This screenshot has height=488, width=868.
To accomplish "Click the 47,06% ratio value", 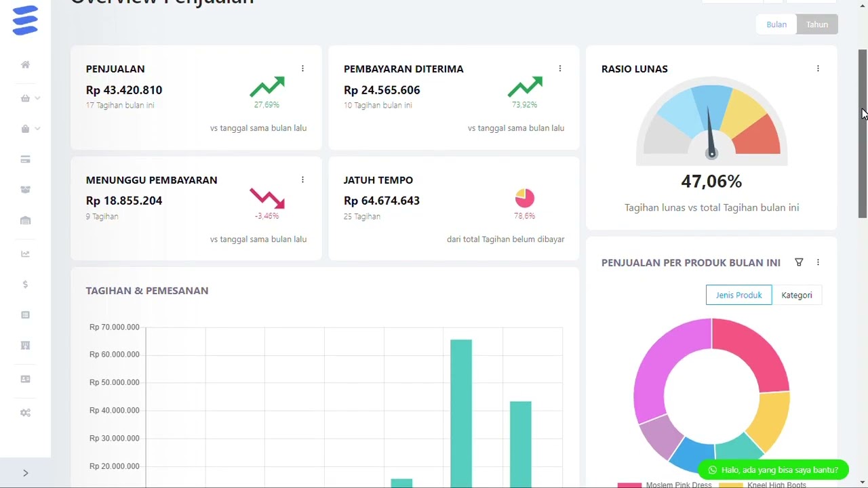I will tap(711, 181).
